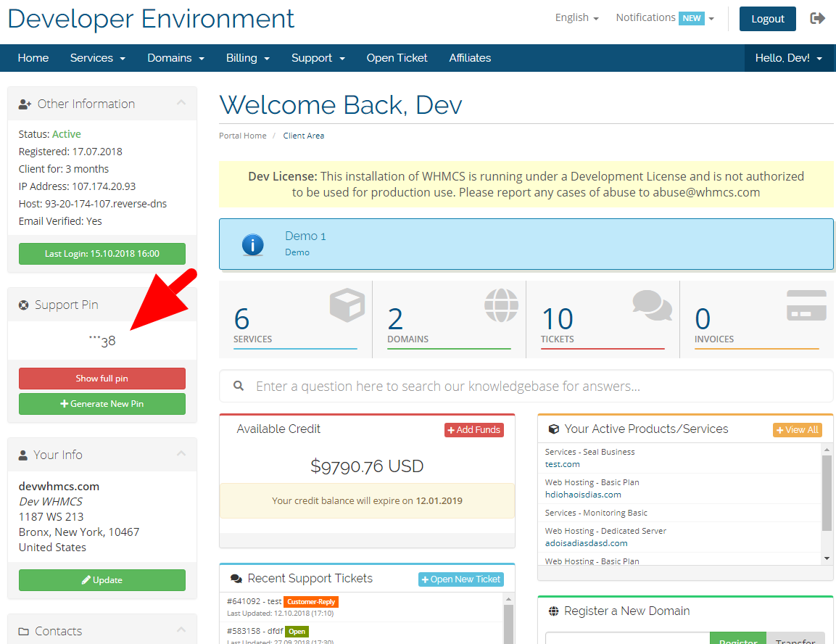Click the Update button in Your Info
This screenshot has height=644, width=836.
102,580
